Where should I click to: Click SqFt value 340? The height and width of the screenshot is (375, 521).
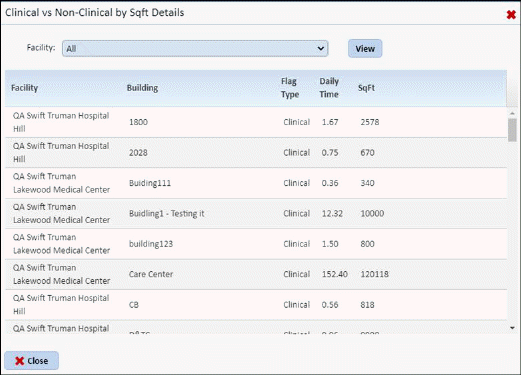pos(367,183)
